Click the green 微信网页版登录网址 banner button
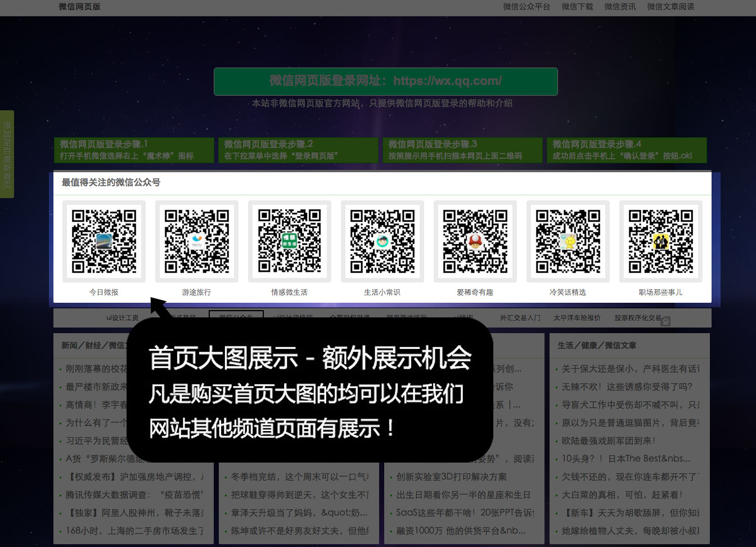Screen dimensions: 756x547 [386, 81]
